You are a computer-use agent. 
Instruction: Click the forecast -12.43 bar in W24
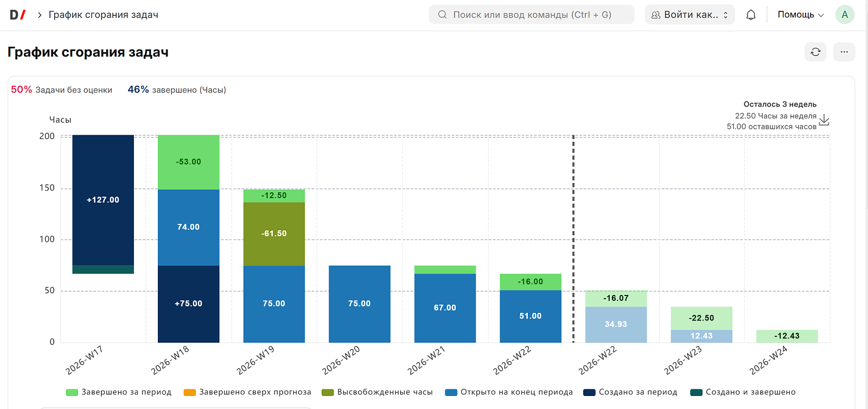[x=787, y=336]
